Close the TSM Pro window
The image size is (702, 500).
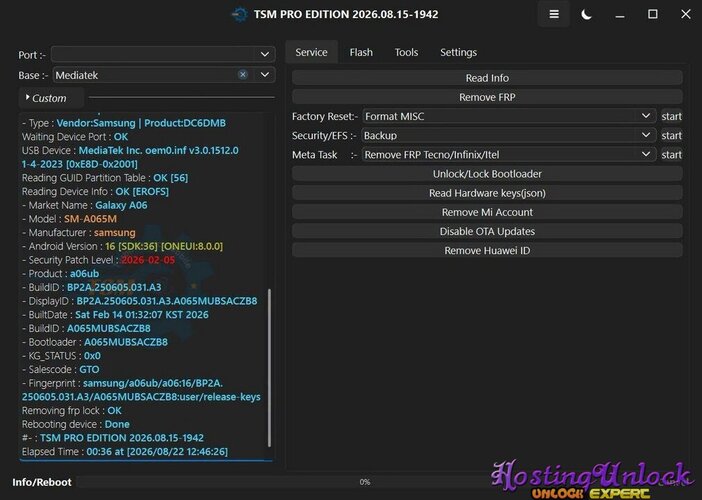click(685, 14)
